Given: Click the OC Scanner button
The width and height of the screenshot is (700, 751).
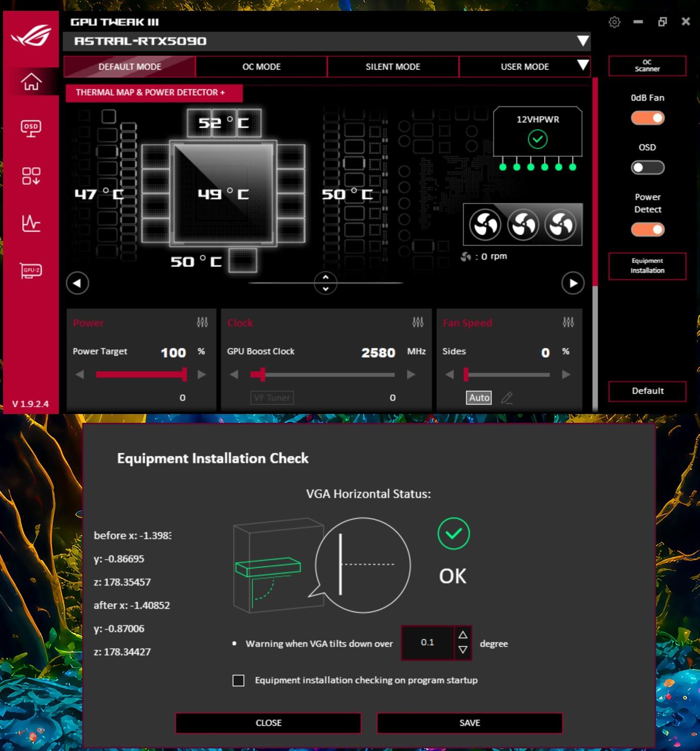Looking at the screenshot, I should click(x=647, y=66).
